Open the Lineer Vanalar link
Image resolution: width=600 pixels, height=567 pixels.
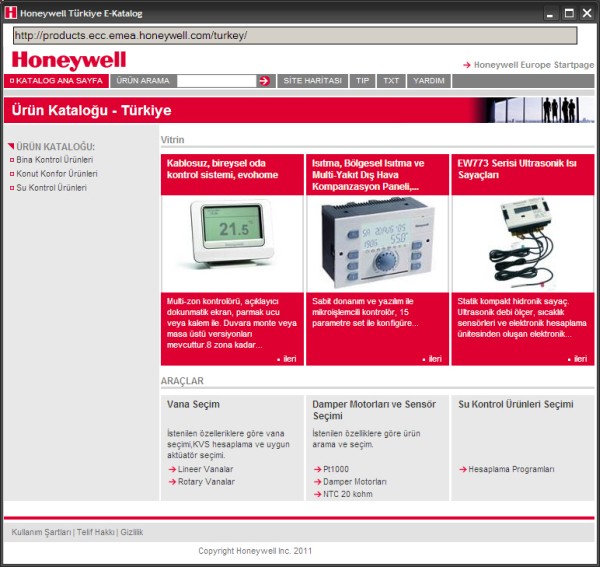click(x=205, y=469)
